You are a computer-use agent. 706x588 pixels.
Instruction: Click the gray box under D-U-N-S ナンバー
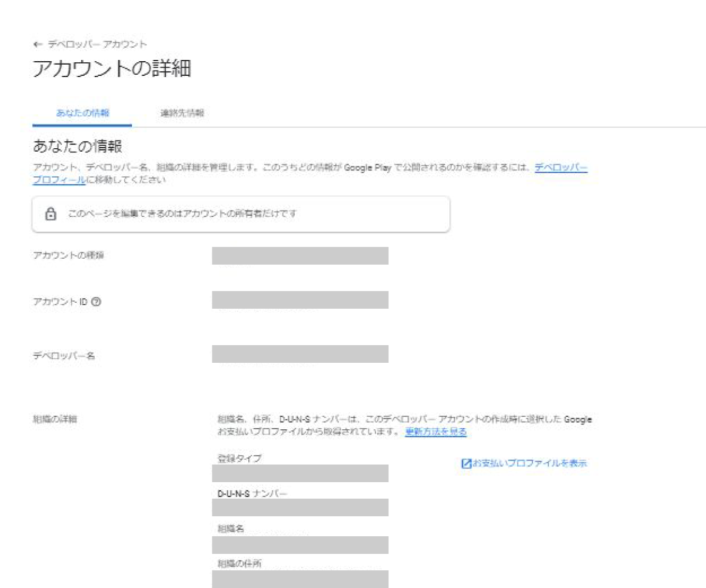[x=300, y=507]
